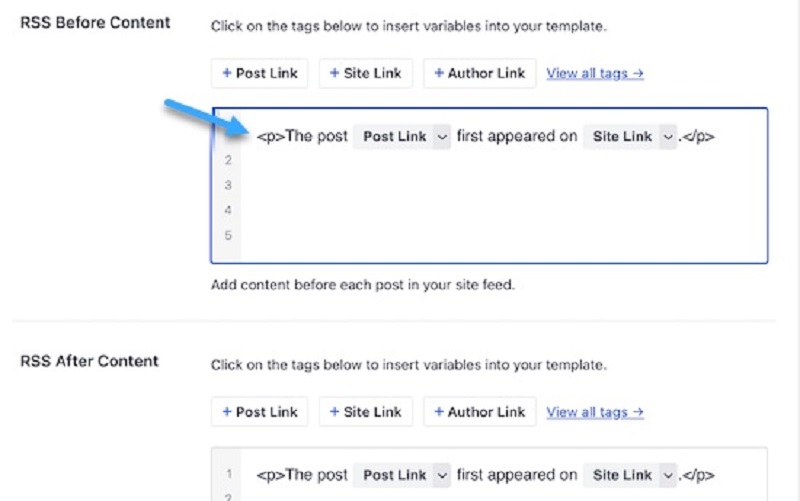Viewport: 800px width, 501px height.
Task: Click Author Link button under RSS After Content
Action: click(x=480, y=411)
